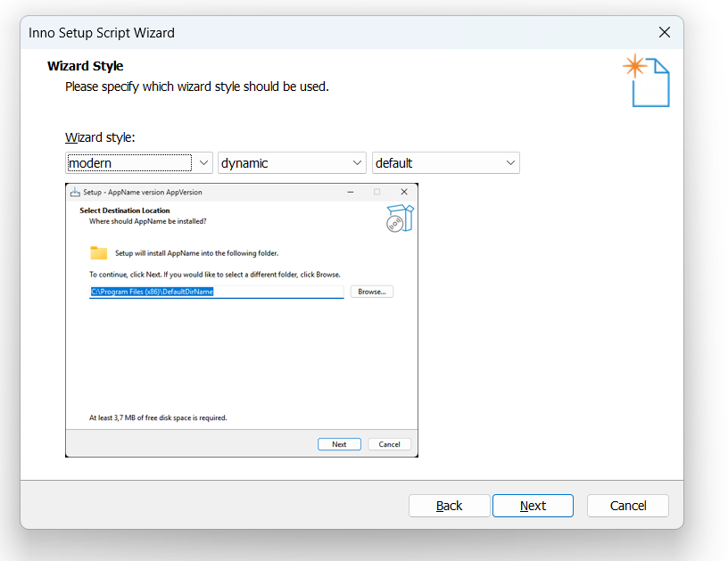Click 'Setup will install AppName' text
The height and width of the screenshot is (561, 728).
pos(197,253)
